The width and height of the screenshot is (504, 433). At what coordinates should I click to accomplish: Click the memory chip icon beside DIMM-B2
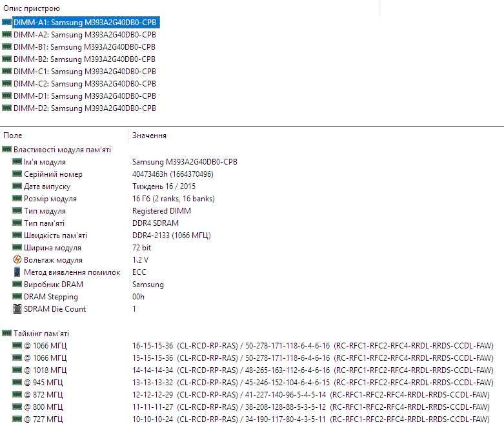[x=6, y=59]
